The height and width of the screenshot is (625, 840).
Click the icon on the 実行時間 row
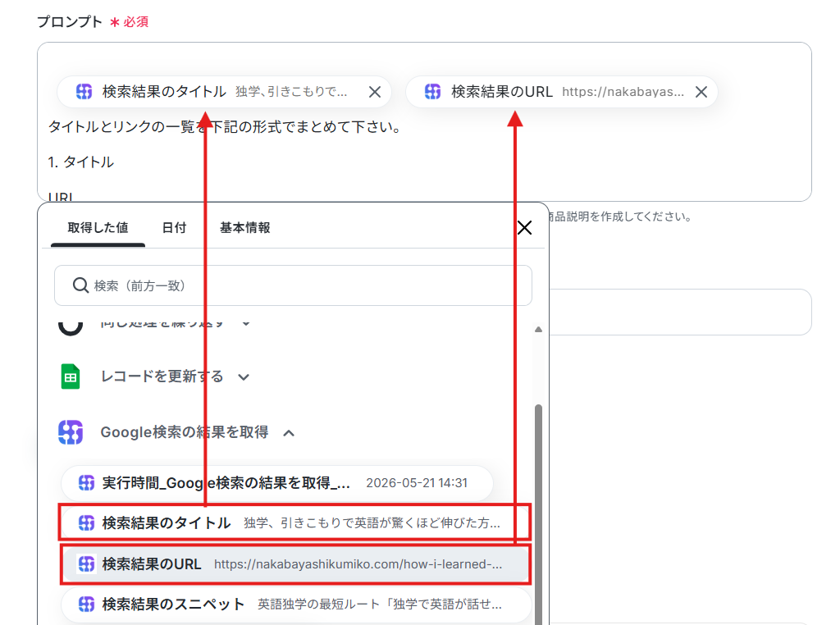[86, 483]
